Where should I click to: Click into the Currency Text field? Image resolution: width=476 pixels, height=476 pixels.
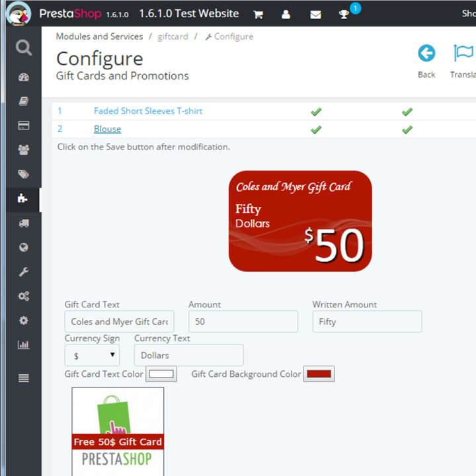(x=189, y=355)
